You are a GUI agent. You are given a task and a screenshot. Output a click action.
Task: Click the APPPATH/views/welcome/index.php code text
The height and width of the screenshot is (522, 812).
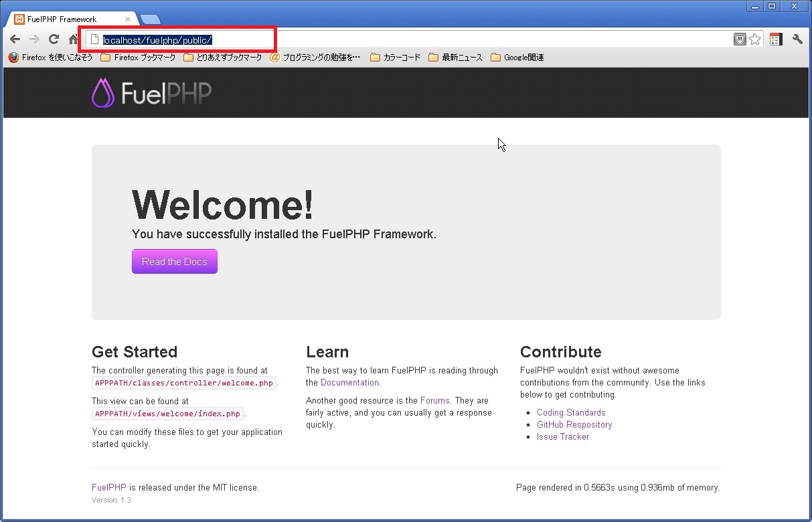coord(167,414)
